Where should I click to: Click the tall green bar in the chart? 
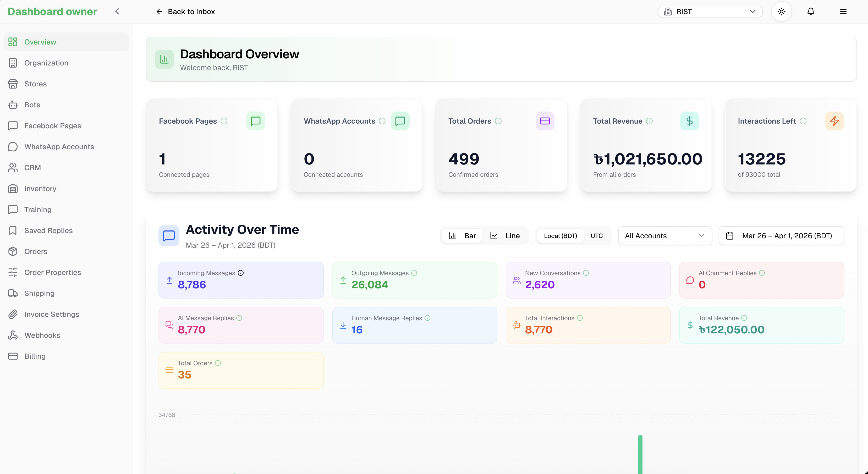coord(640,455)
